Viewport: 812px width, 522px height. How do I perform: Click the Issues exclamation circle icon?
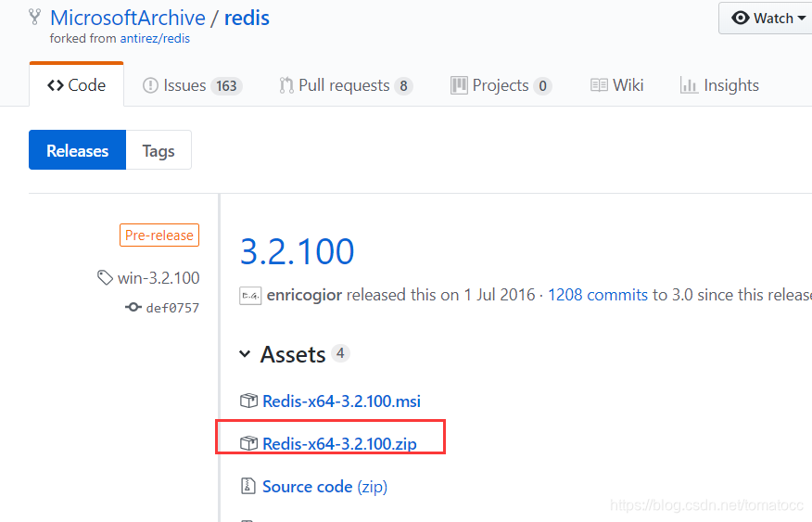(150, 85)
